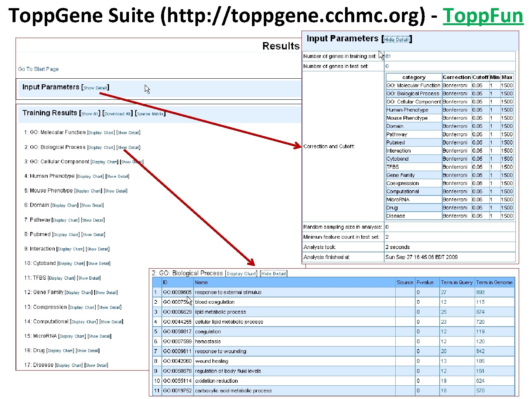Display Chart for Domain
Screen dimensions: 532x399
[x=64, y=205]
